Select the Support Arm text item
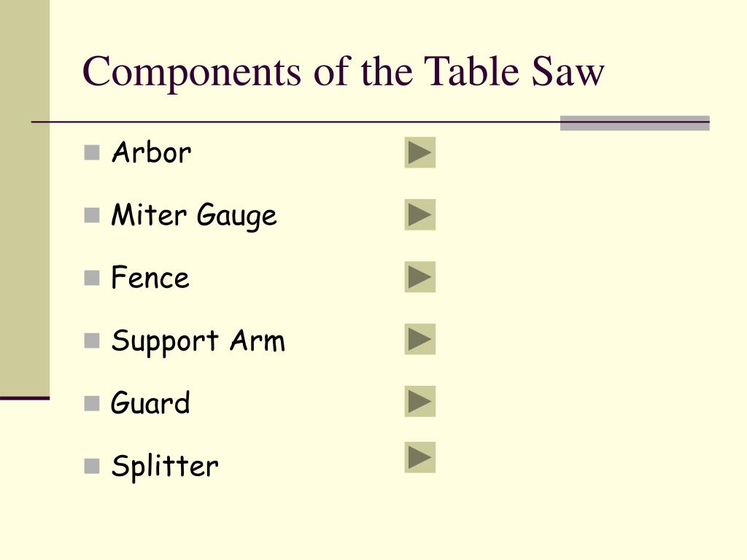Viewport: 747px width, 560px height. click(x=198, y=341)
